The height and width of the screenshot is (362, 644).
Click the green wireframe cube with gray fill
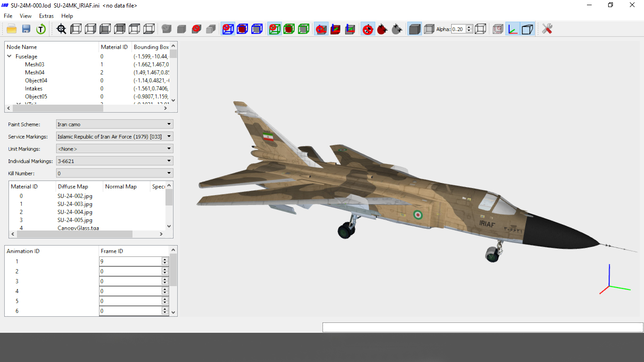(304, 29)
